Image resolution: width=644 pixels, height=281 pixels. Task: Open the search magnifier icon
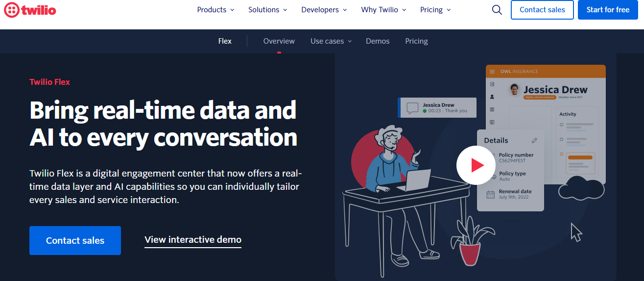click(x=497, y=10)
